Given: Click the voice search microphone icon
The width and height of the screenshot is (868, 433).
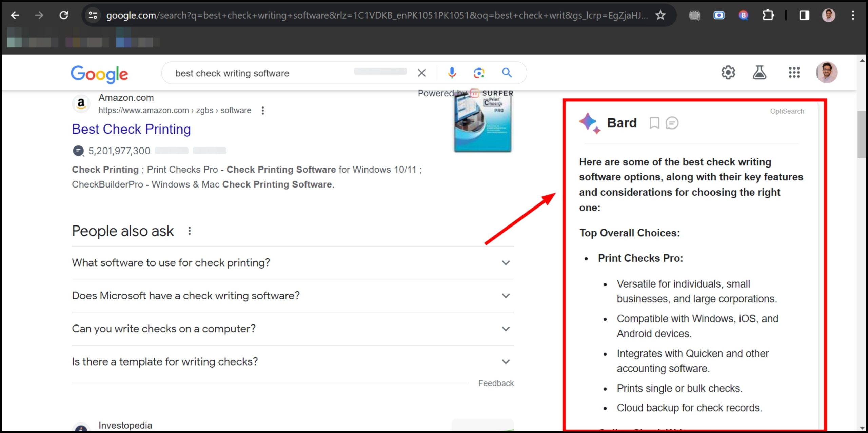Looking at the screenshot, I should [x=452, y=73].
